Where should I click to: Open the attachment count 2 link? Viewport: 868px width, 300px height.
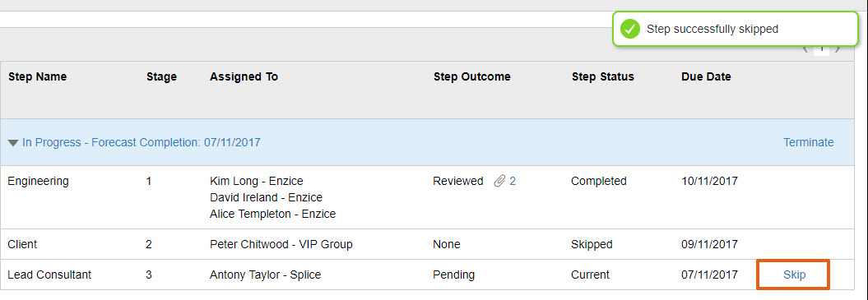click(x=513, y=181)
